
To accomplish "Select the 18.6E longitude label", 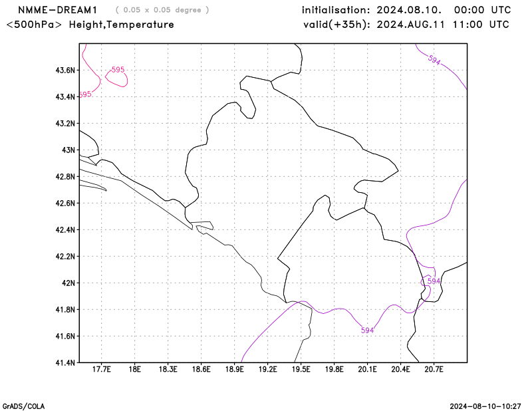I will (x=201, y=369).
